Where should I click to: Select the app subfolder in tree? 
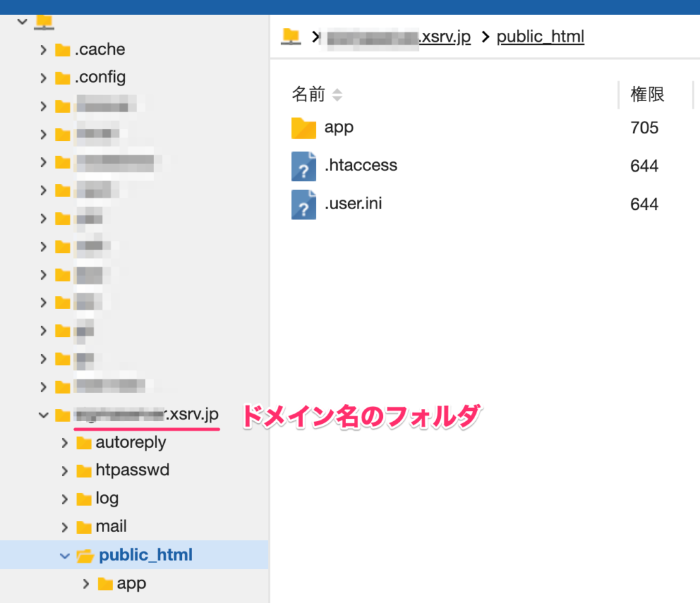[x=131, y=584]
